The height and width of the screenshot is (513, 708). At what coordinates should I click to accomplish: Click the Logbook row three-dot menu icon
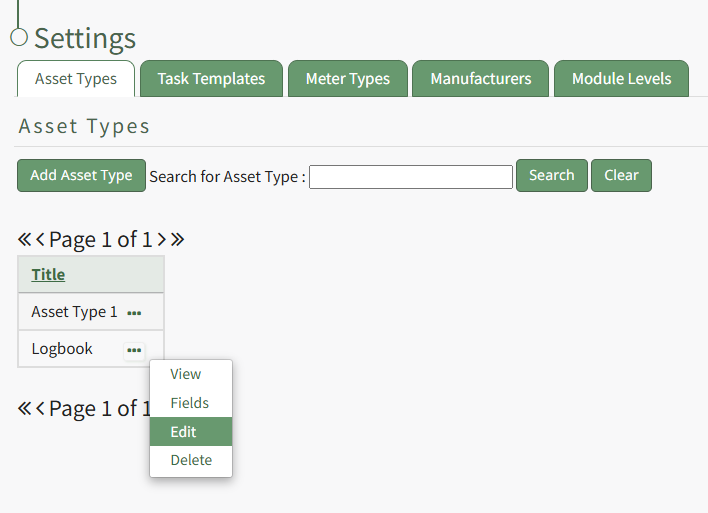134,350
